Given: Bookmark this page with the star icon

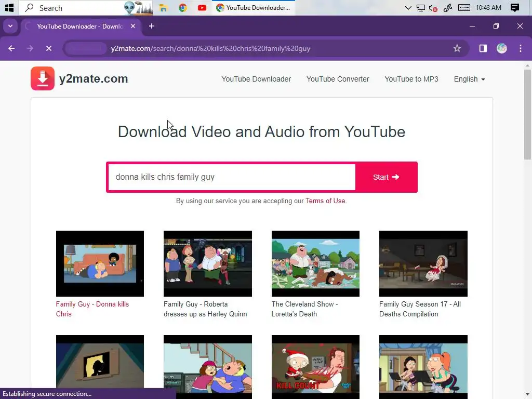Looking at the screenshot, I should click(x=457, y=48).
